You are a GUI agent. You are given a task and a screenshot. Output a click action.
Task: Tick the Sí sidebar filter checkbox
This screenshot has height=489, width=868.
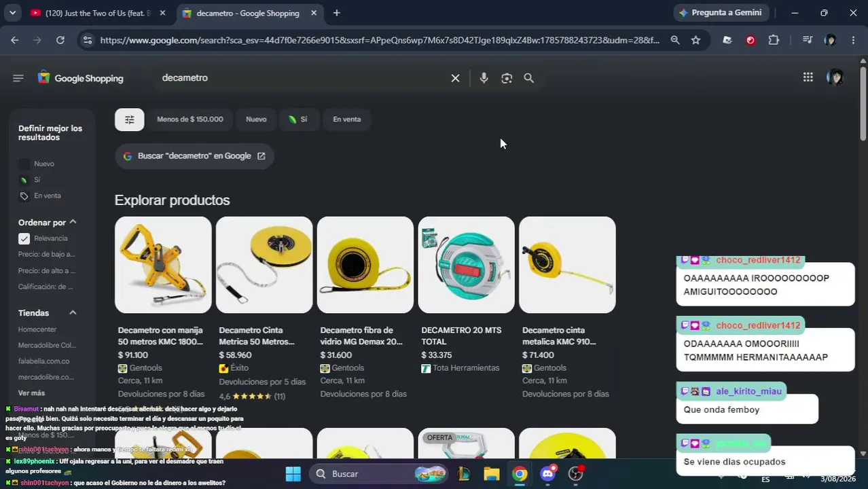(x=24, y=180)
